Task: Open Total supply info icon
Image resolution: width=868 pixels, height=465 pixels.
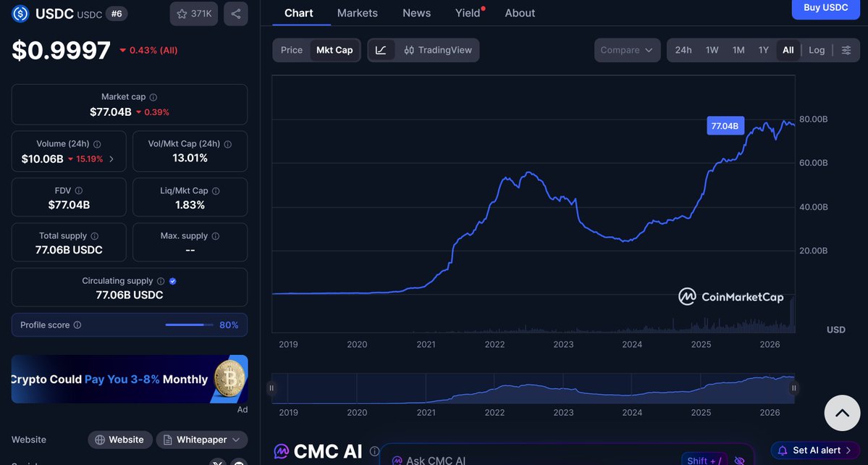Action: point(95,236)
